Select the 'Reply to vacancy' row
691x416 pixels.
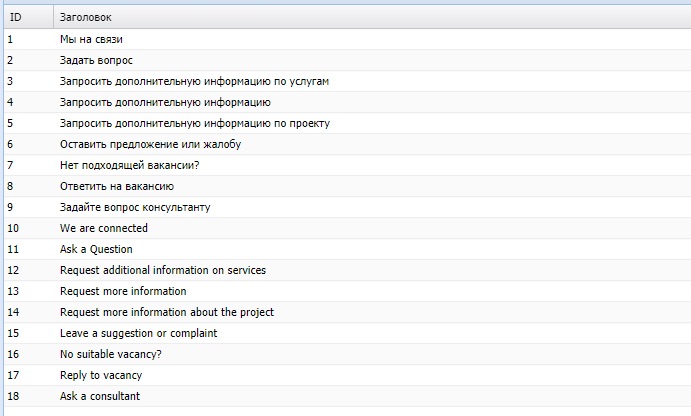(x=101, y=375)
